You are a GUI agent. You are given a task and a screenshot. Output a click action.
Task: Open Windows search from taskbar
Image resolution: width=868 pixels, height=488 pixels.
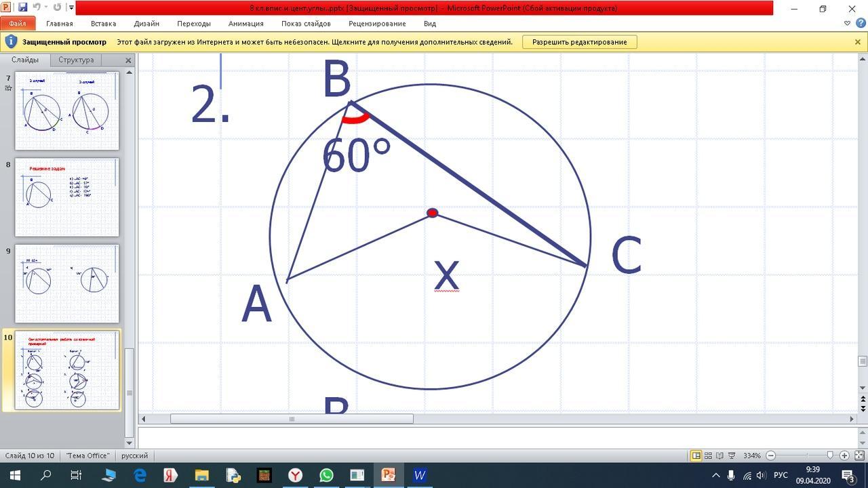[45, 475]
